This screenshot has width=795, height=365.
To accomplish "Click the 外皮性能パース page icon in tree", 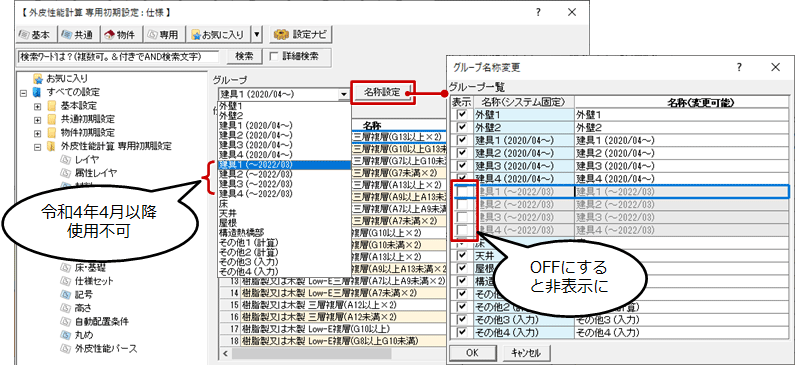I will click(65, 349).
